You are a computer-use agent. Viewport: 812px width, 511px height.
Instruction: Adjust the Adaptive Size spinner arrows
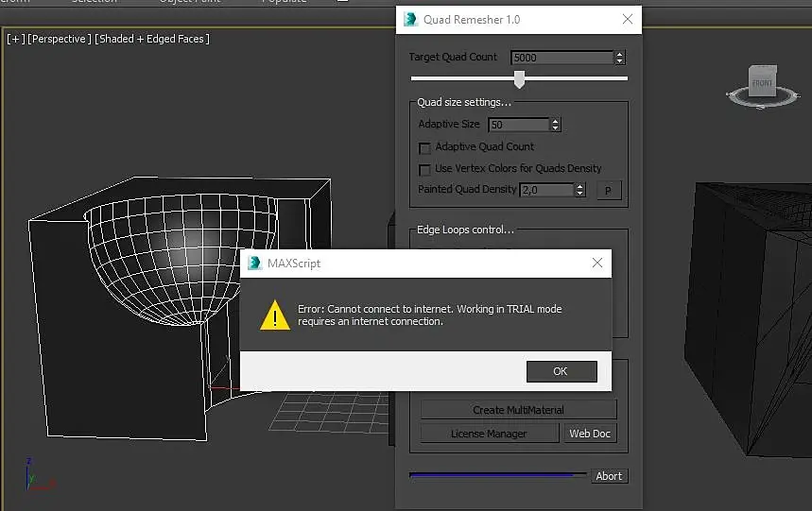(555, 125)
